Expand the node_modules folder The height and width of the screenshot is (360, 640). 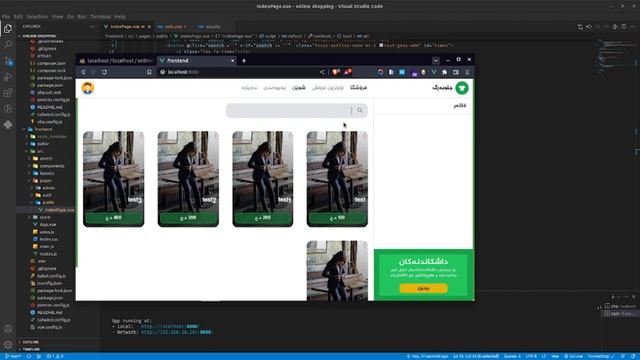pyautogui.click(x=51, y=137)
